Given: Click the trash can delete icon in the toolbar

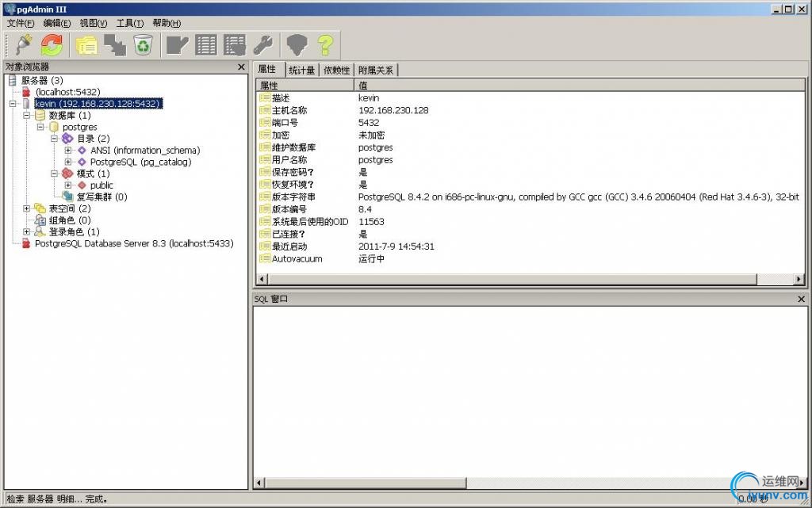Looking at the screenshot, I should (x=143, y=44).
